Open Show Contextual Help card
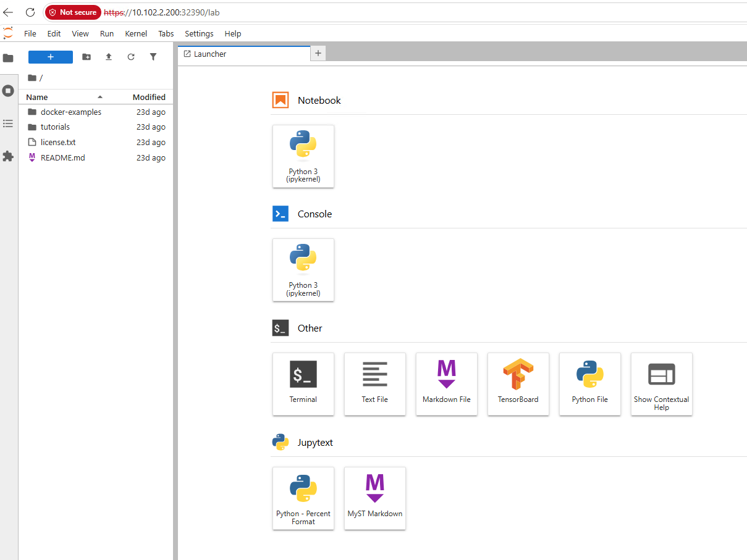This screenshot has height=560, width=747. click(x=662, y=384)
